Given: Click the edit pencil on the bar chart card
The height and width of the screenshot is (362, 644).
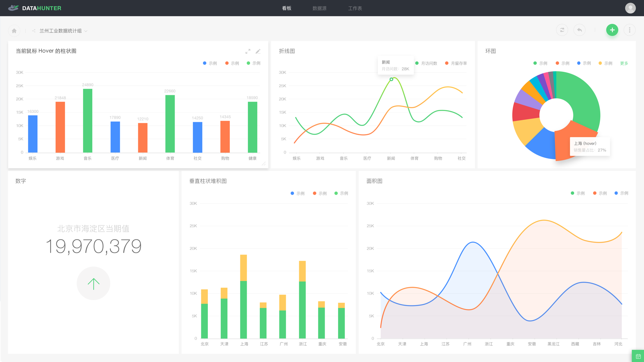Looking at the screenshot, I should click(258, 52).
